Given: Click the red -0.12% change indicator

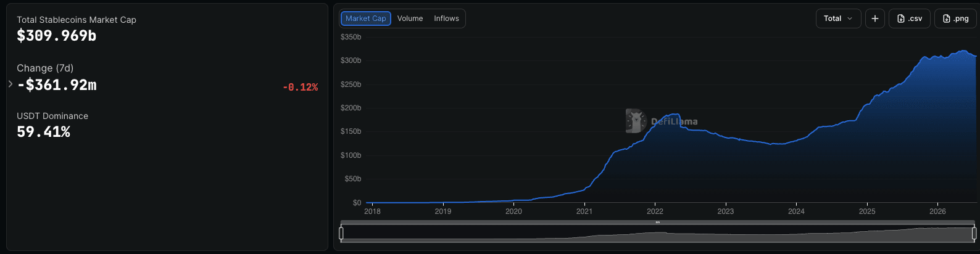Looking at the screenshot, I should point(300,88).
